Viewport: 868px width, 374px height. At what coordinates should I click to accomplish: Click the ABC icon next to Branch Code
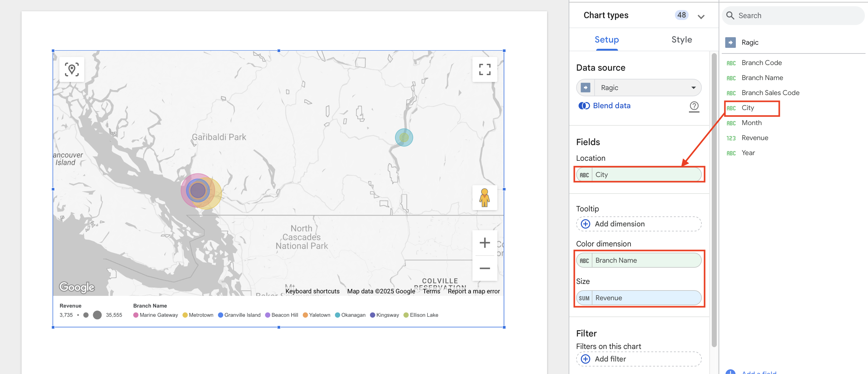click(x=731, y=63)
